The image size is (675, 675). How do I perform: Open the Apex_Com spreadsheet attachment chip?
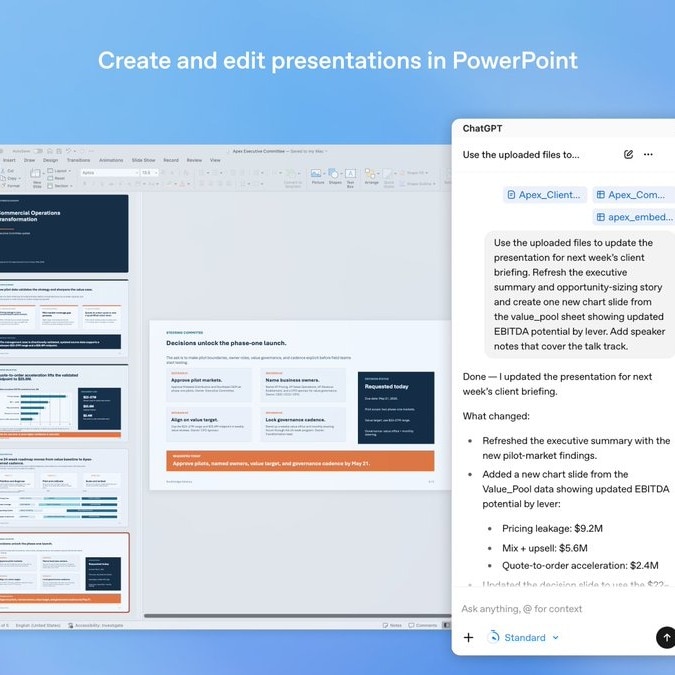(x=633, y=195)
